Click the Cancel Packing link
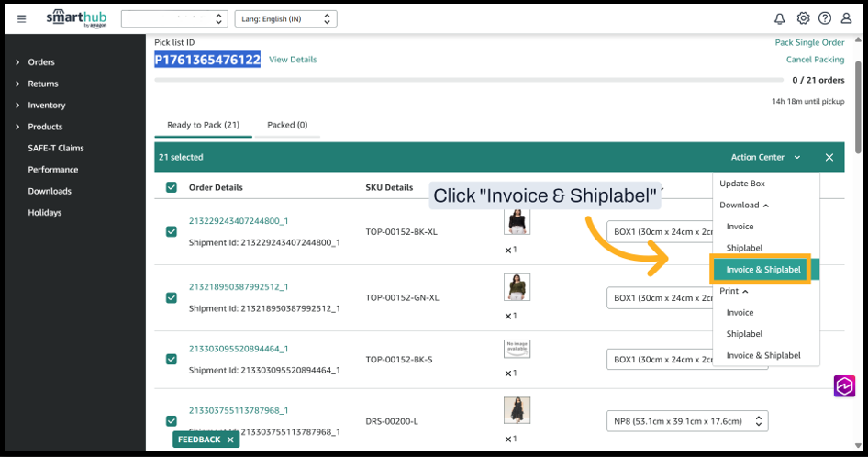The width and height of the screenshot is (868, 457). point(815,60)
